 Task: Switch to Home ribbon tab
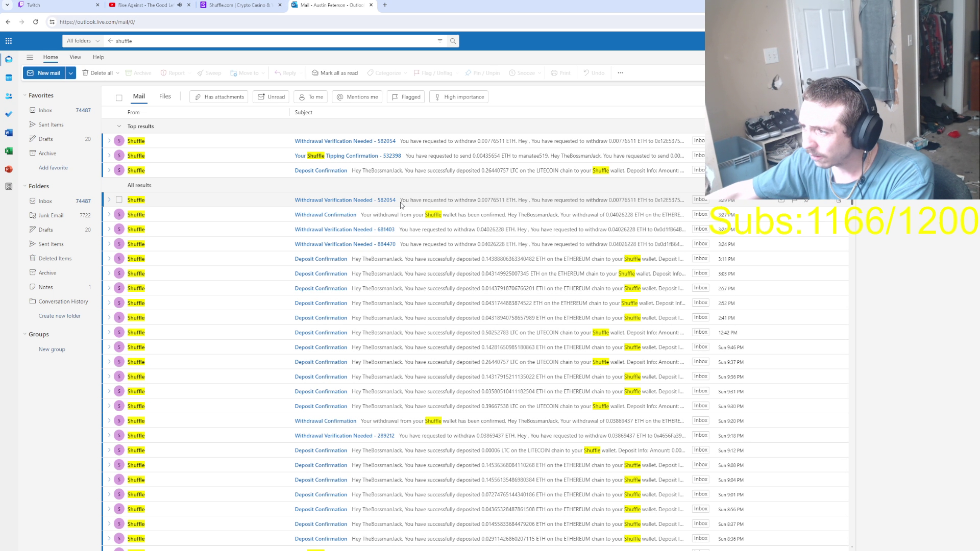click(x=51, y=57)
